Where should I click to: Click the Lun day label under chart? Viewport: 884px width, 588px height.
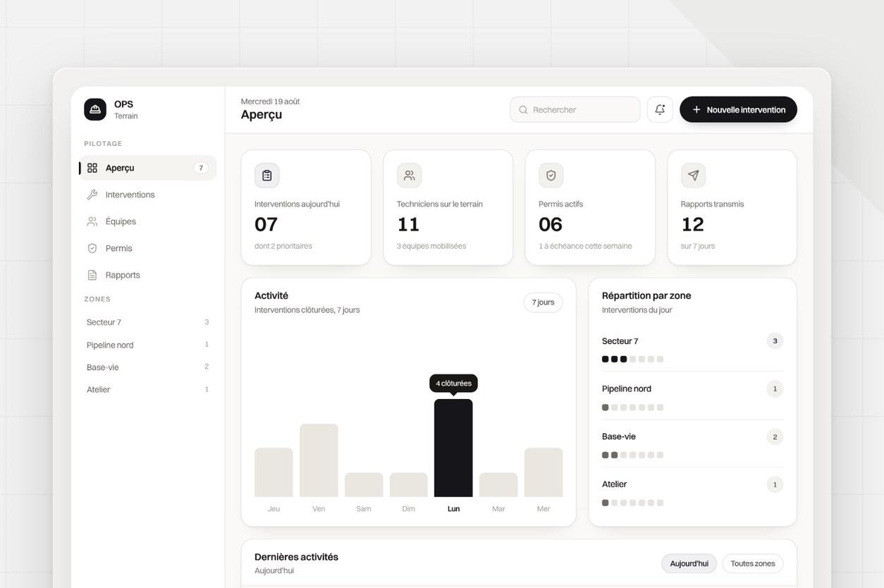tap(453, 509)
